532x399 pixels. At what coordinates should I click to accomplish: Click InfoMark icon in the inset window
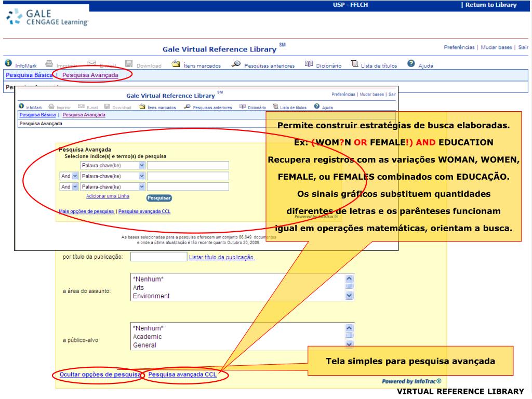[x=21, y=106]
